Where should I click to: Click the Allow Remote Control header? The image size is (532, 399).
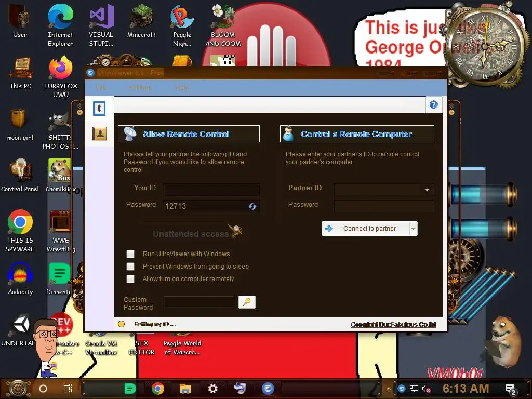click(189, 134)
